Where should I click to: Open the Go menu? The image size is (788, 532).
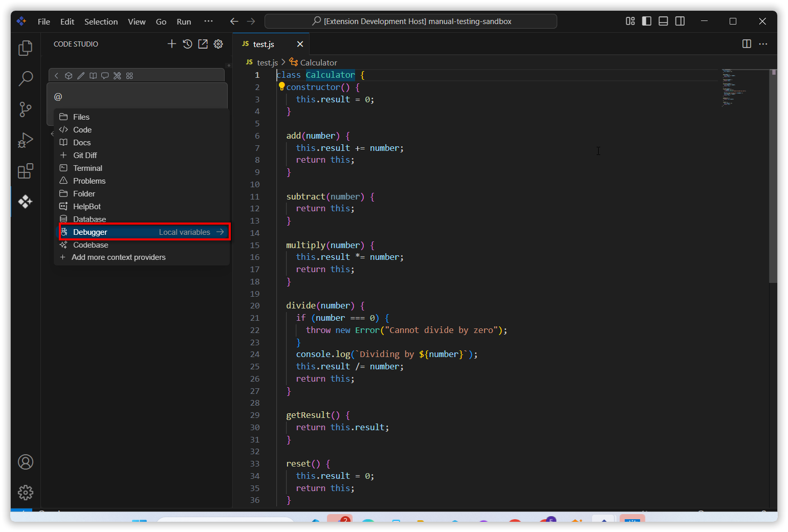(x=161, y=21)
